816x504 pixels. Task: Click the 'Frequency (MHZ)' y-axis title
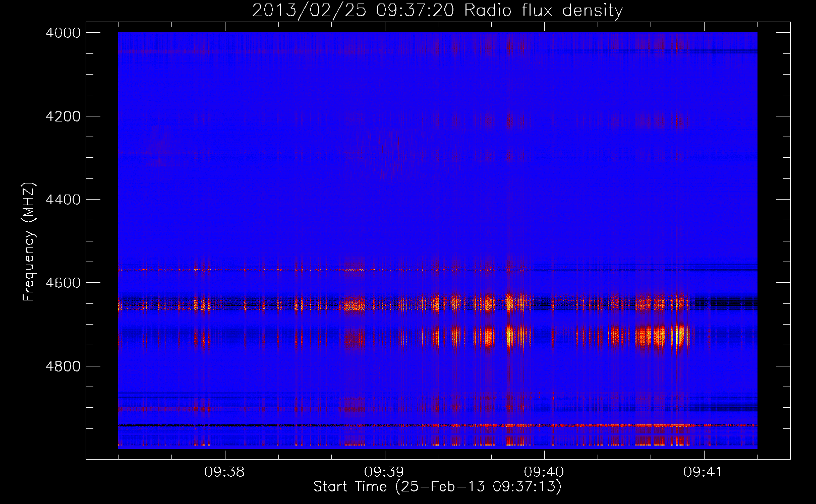pos(29,242)
